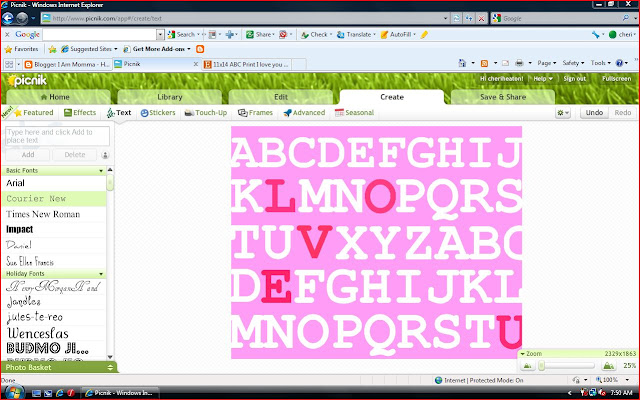Click the Show Desktop quick launch icon

coord(36,393)
